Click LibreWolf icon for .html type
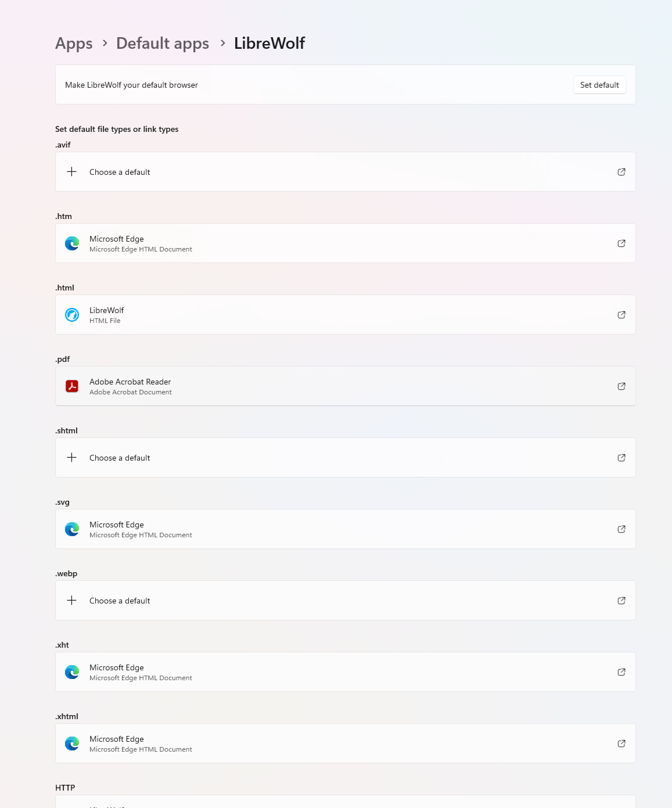This screenshot has width=672, height=808. [72, 315]
